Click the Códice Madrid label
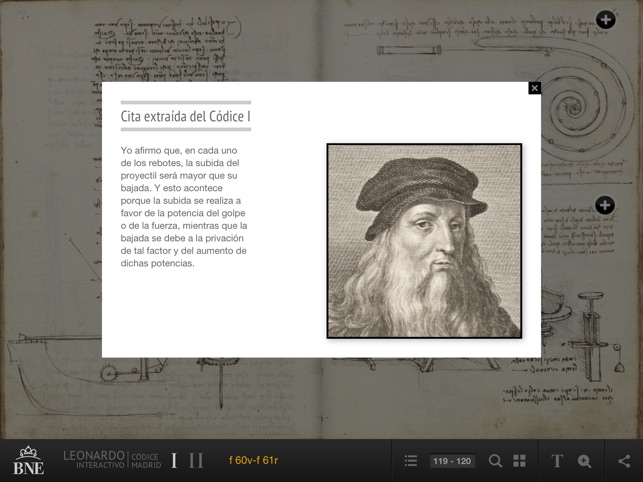Screen dimensions: 643x482 click(146, 460)
